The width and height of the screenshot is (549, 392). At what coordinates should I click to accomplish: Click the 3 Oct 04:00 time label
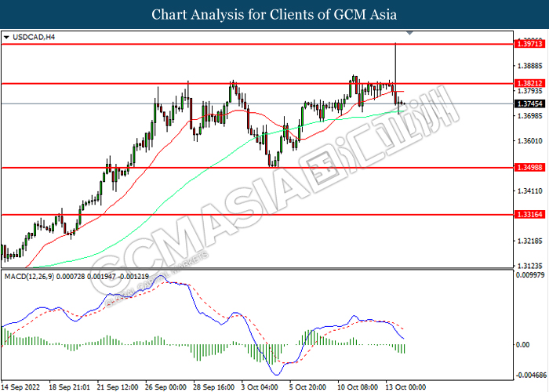(260, 387)
